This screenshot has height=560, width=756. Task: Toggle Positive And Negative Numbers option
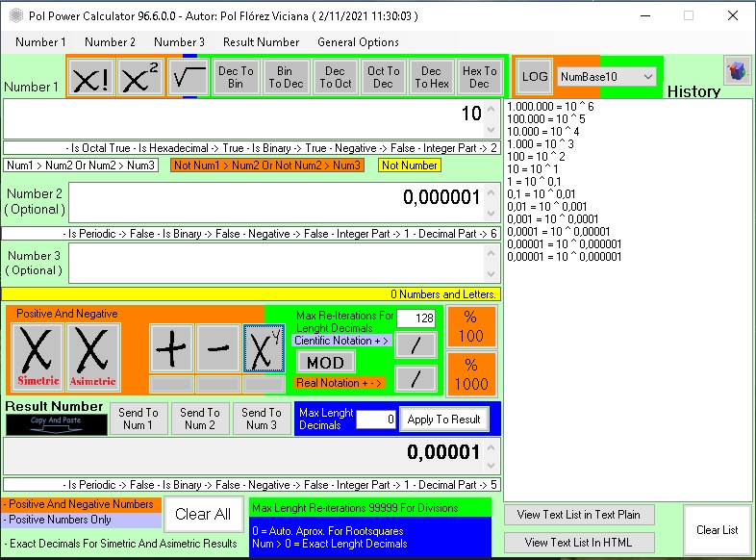pos(81,504)
